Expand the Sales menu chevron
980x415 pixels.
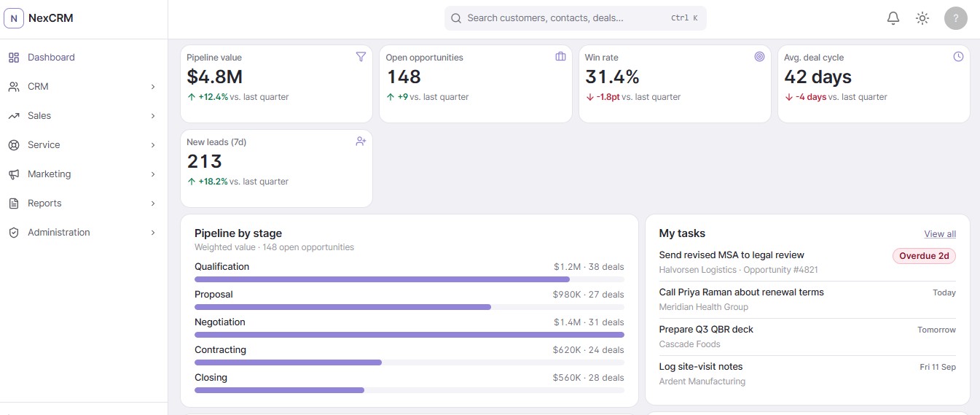point(153,116)
